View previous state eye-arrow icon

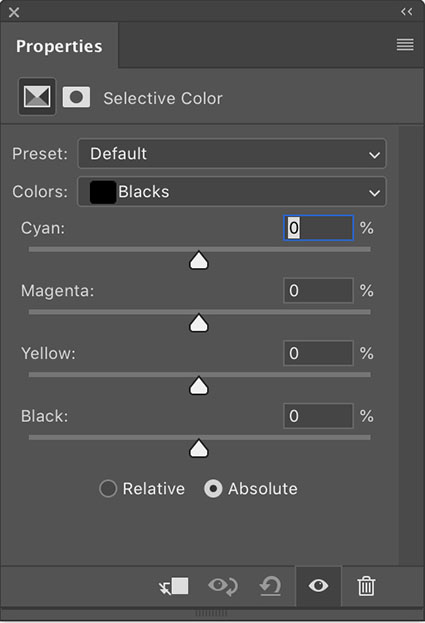click(223, 586)
